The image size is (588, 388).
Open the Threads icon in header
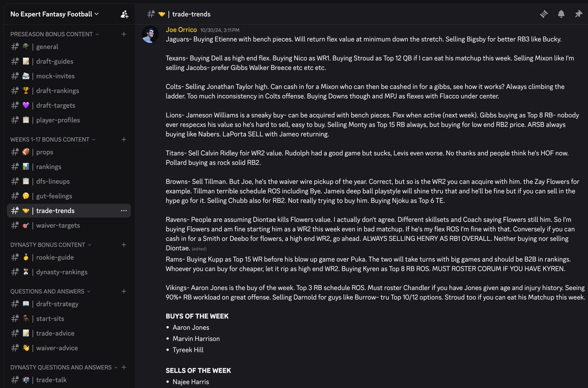pos(544,14)
